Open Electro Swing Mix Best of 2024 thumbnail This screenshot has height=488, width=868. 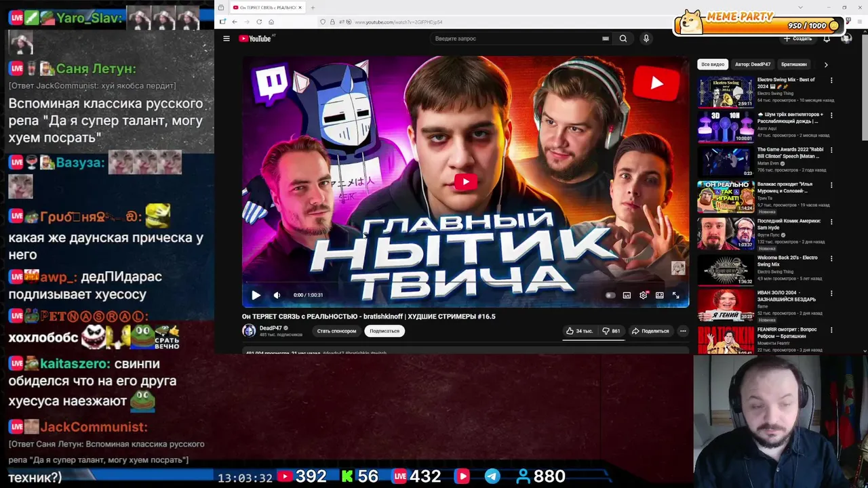[x=726, y=91]
